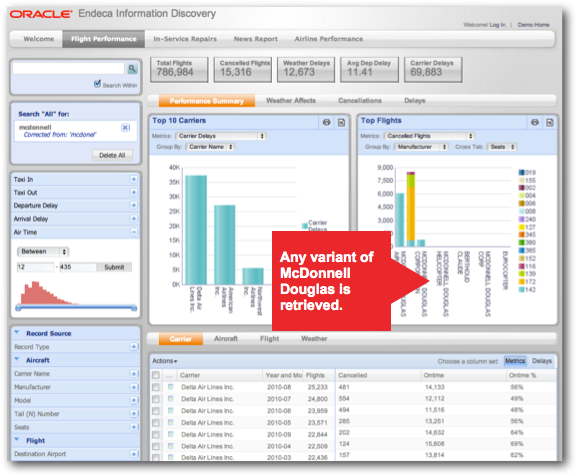The height and width of the screenshot is (476, 577).
Task: Add Tail (N) Number refinement
Action: tap(134, 414)
